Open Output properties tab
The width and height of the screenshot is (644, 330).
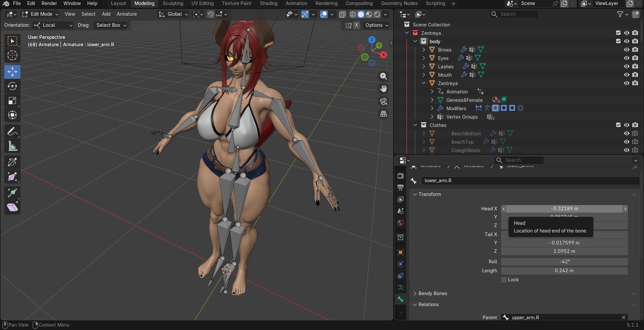coord(400,187)
